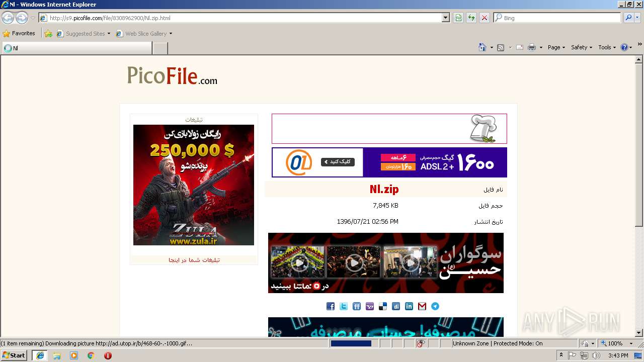Screen dimensions: 644x362
Task: Open Home button dropdown arrow
Action: click(x=491, y=47)
